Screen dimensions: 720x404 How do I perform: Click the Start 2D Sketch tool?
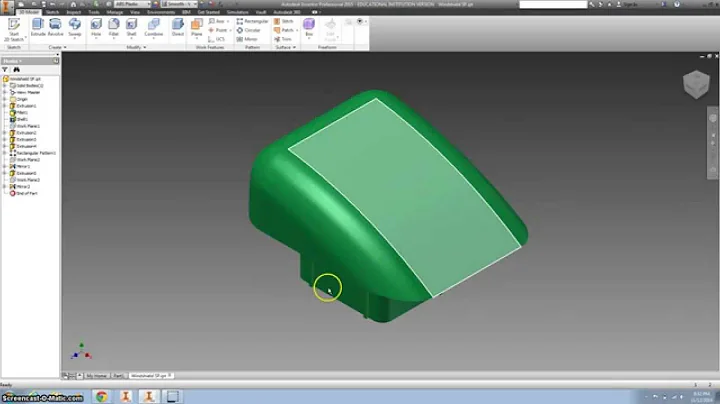14,30
